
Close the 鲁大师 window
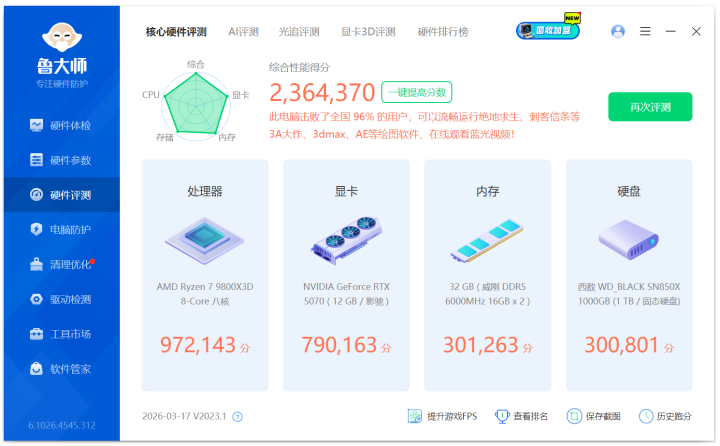click(x=696, y=31)
